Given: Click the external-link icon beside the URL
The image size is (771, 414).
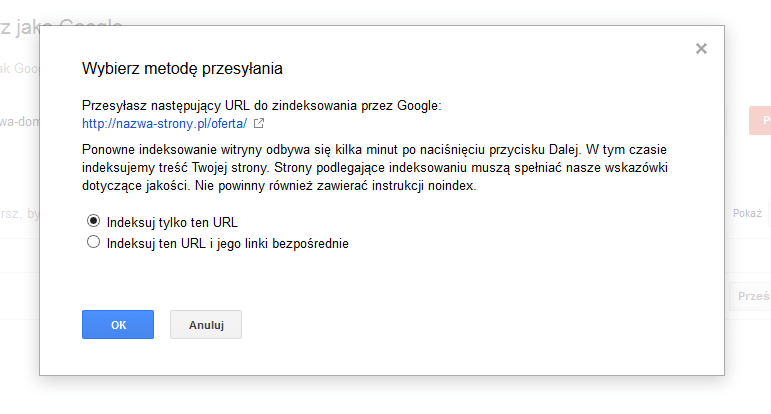Looking at the screenshot, I should (x=259, y=123).
